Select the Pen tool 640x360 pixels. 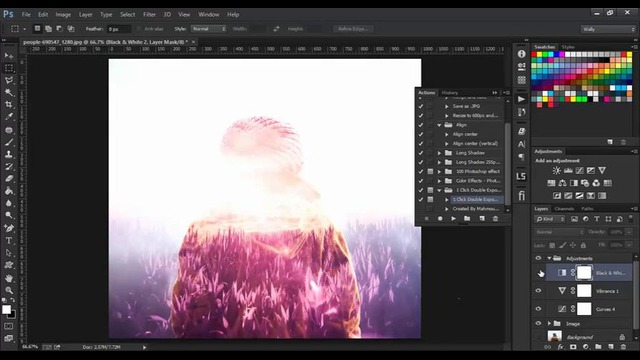click(x=9, y=228)
